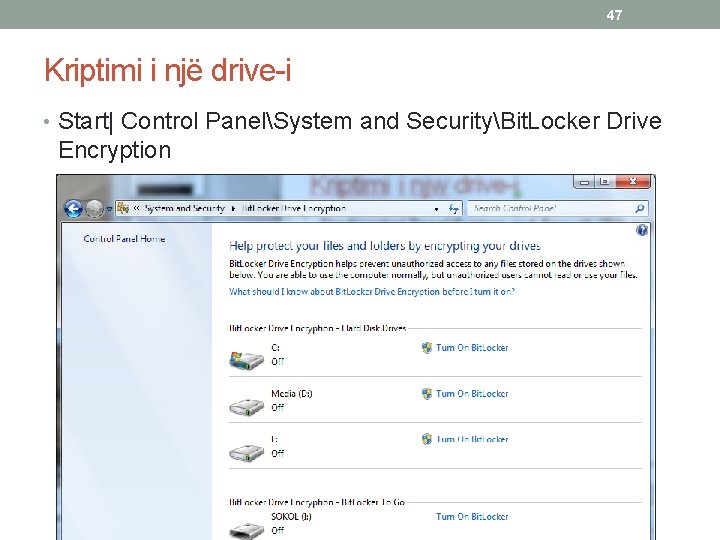Refresh the address bar view

[454, 209]
